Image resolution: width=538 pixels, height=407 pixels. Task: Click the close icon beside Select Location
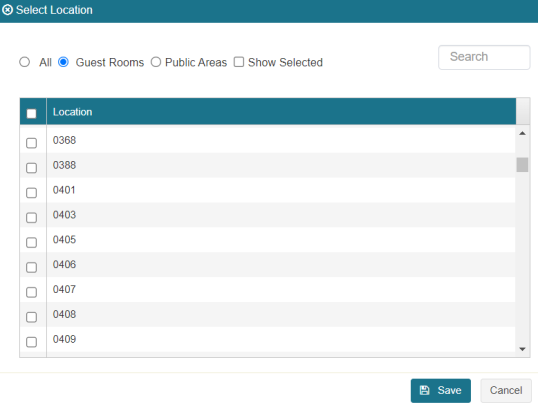(x=7, y=10)
